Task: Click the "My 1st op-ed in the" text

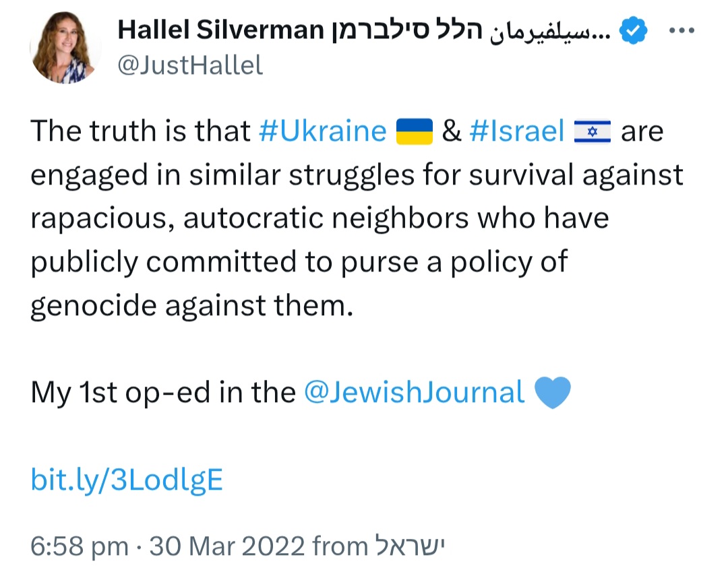Action: click(x=162, y=392)
